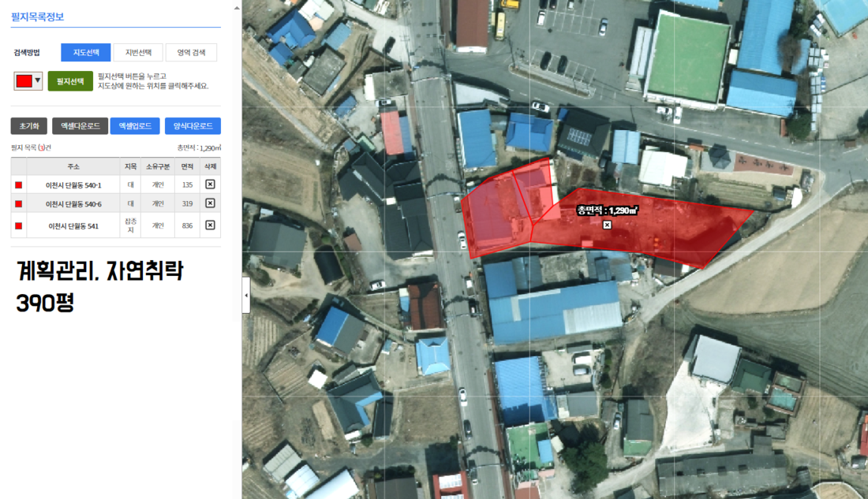The width and height of the screenshot is (868, 499).
Task: Switch to 지번선택 search method
Action: pyautogui.click(x=138, y=53)
